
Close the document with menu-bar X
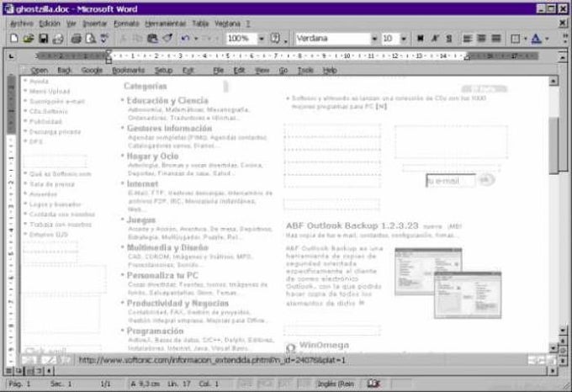coord(563,23)
